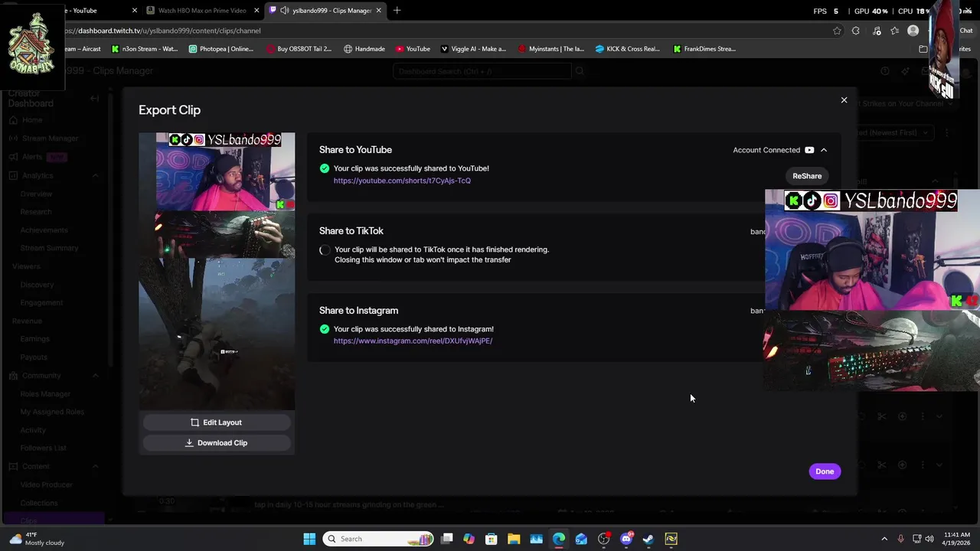Image resolution: width=980 pixels, height=551 pixels.
Task: Open the network tray icon
Action: coord(916,539)
